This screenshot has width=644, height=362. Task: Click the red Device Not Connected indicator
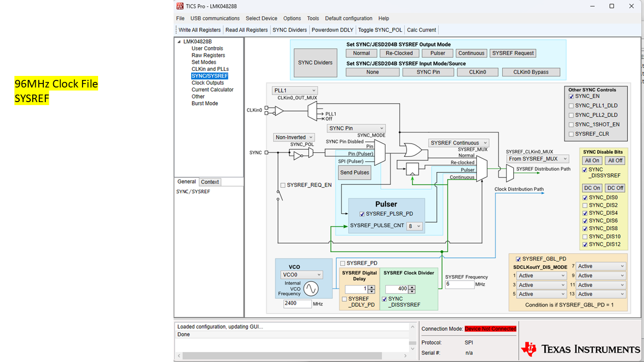pyautogui.click(x=491, y=329)
